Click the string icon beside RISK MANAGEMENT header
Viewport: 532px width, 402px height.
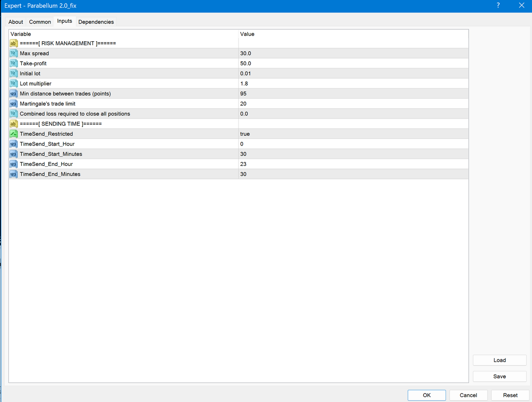pos(13,43)
